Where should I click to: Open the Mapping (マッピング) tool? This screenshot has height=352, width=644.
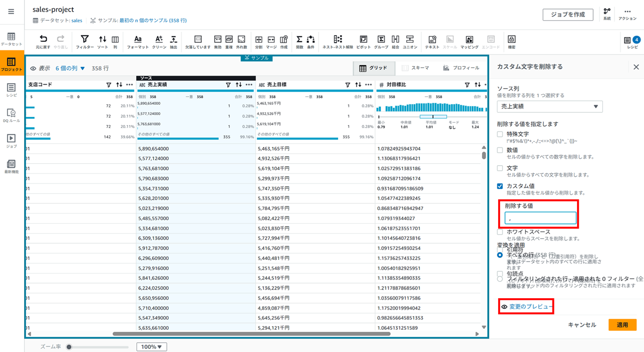point(469,42)
